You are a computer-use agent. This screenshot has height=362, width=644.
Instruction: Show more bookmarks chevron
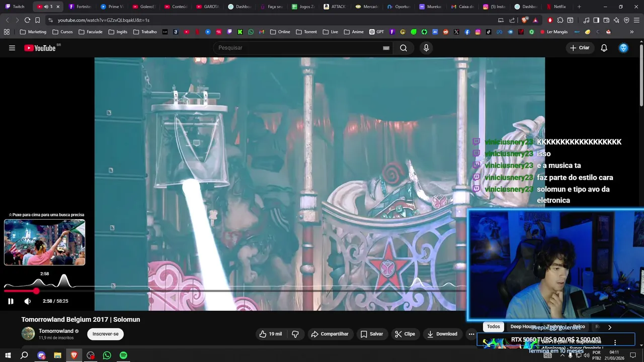coord(632,32)
